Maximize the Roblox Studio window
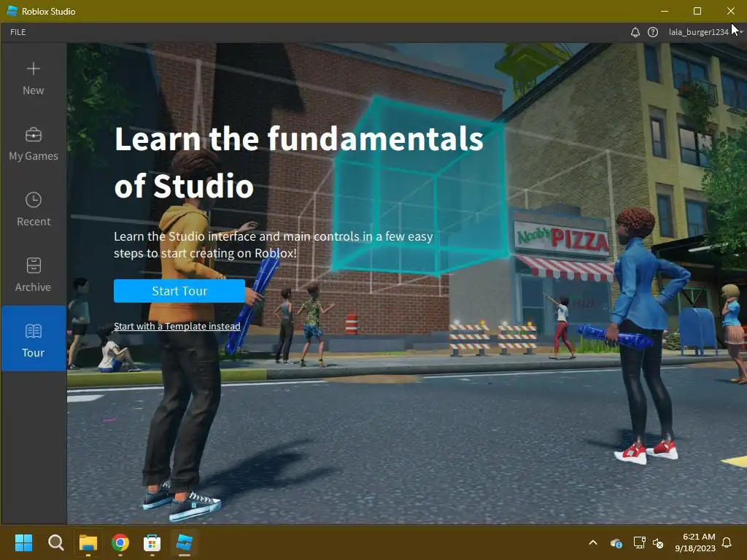Image resolution: width=747 pixels, height=560 pixels. [x=697, y=11]
